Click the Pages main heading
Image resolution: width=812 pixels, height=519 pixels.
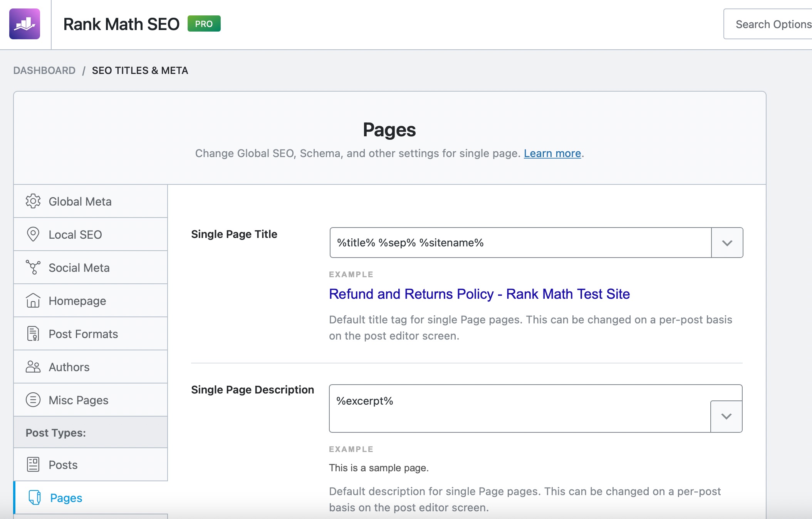(389, 130)
